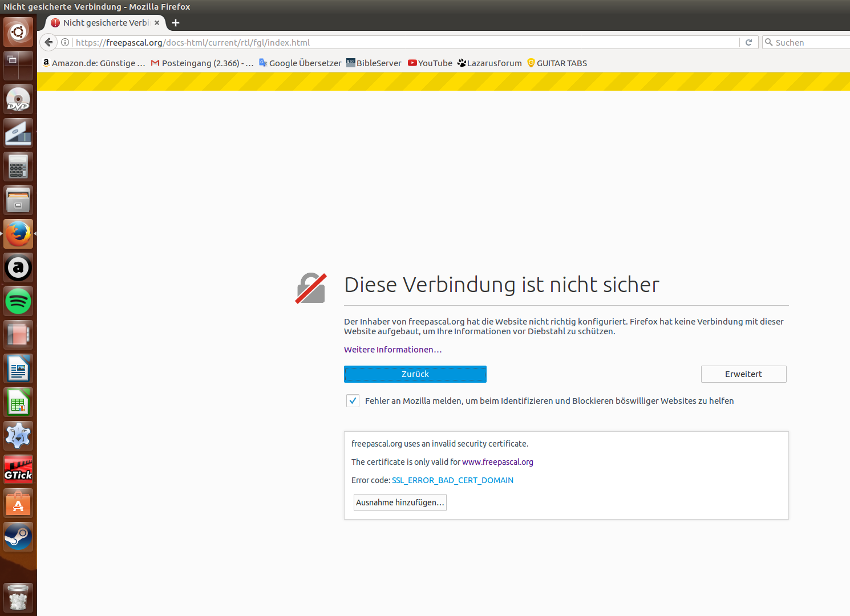Viewport: 850px width, 616px height.
Task: Expand advanced details with Erweitert button
Action: tap(743, 374)
